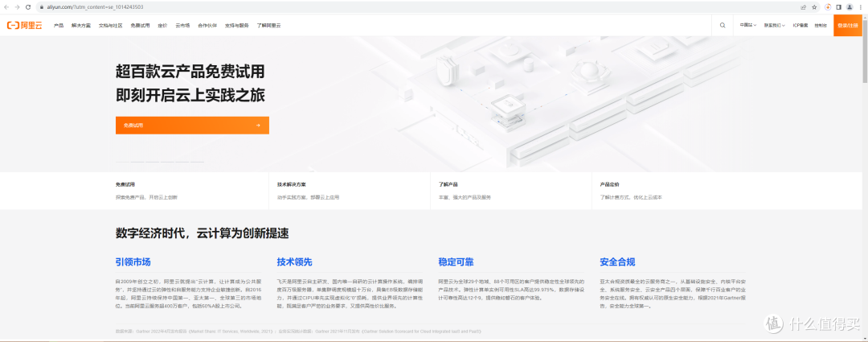Click the ICP备案 link
The width and height of the screenshot is (868, 342).
tap(800, 26)
